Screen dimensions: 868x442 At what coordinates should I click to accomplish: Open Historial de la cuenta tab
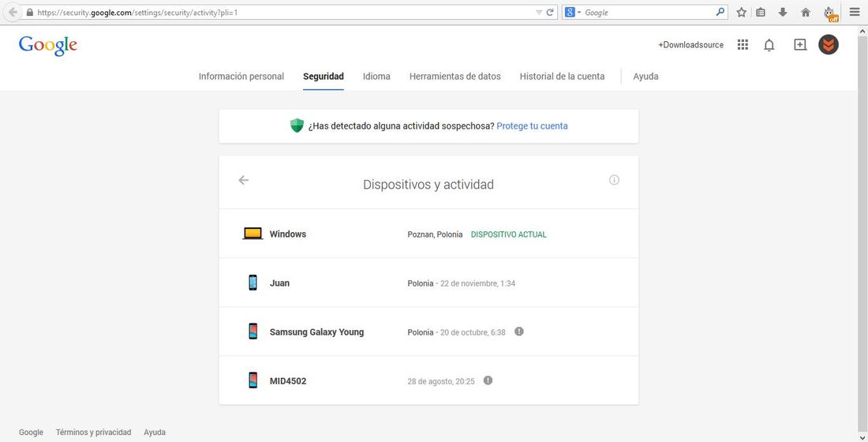pyautogui.click(x=562, y=77)
